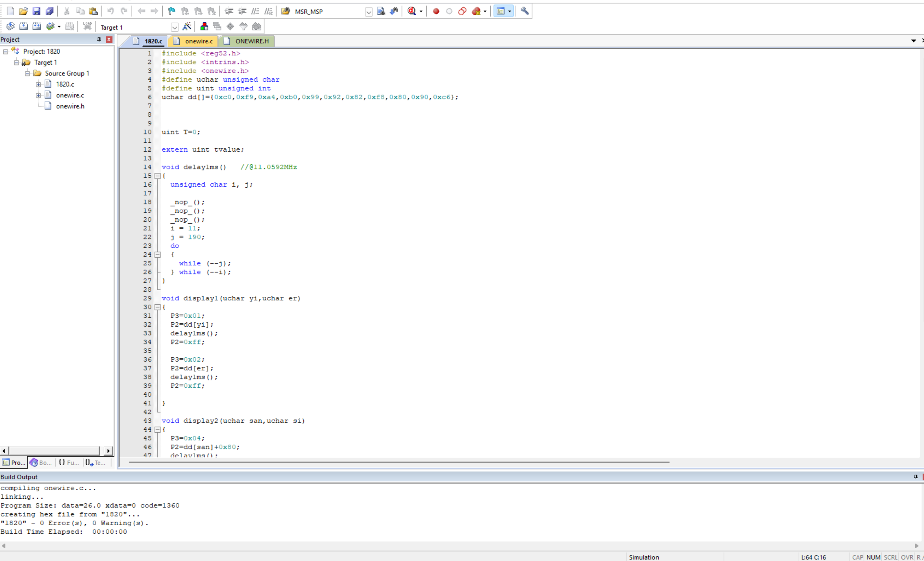Switch to the ONEWIRE.H tab
The image size is (924, 561).
pos(251,41)
